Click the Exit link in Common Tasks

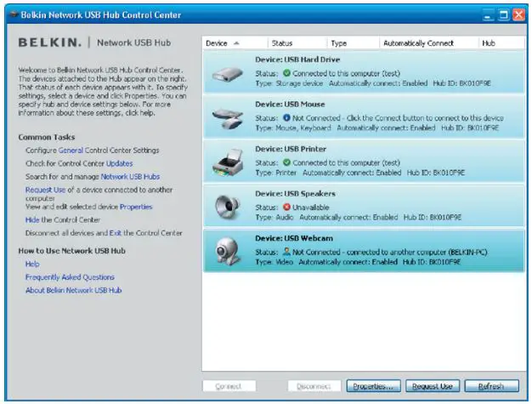pos(116,233)
